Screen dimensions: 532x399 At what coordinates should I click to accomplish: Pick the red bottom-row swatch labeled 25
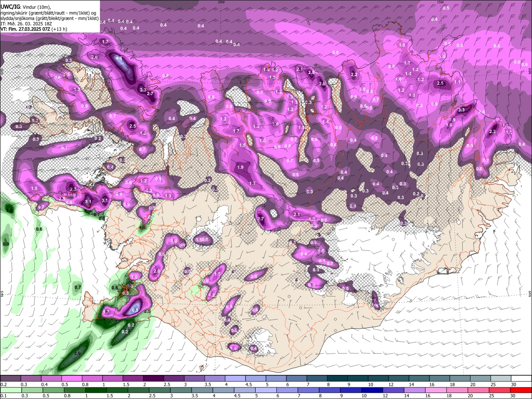[x=499, y=390]
